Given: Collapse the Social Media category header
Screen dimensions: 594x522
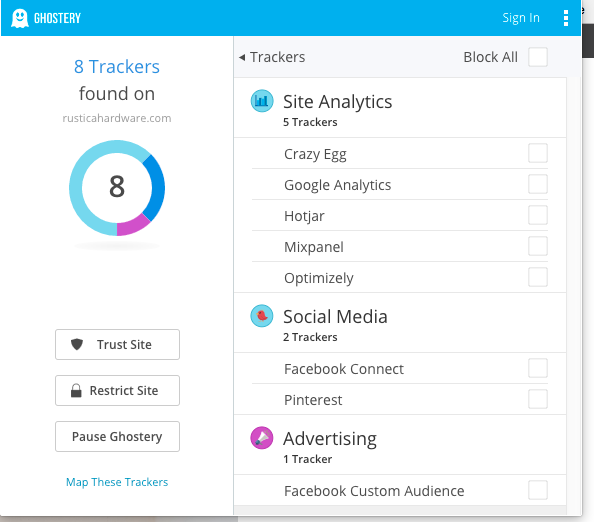Looking at the screenshot, I should [400, 323].
